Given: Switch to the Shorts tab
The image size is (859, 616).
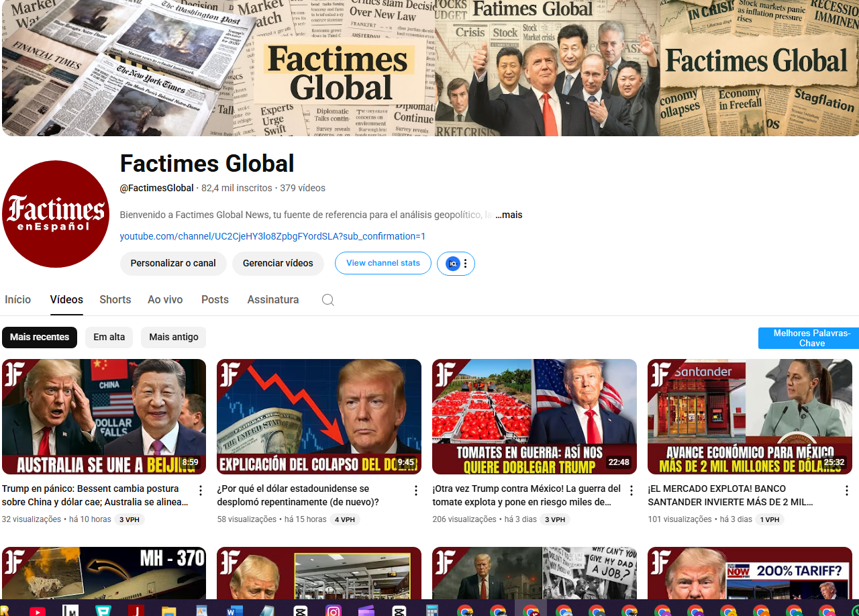Looking at the screenshot, I should pyautogui.click(x=115, y=299).
